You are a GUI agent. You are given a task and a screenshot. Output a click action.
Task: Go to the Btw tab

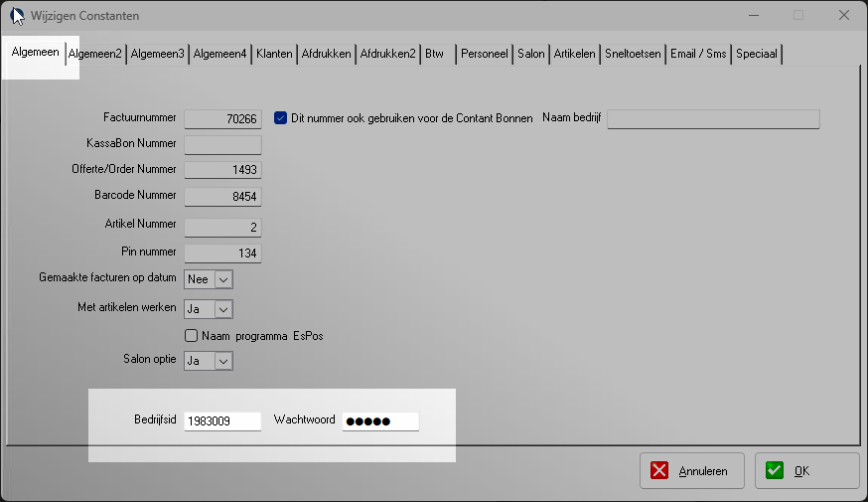434,55
